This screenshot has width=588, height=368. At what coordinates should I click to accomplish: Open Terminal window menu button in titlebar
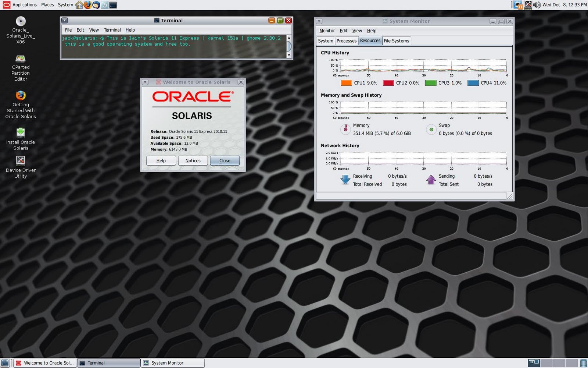click(x=65, y=21)
